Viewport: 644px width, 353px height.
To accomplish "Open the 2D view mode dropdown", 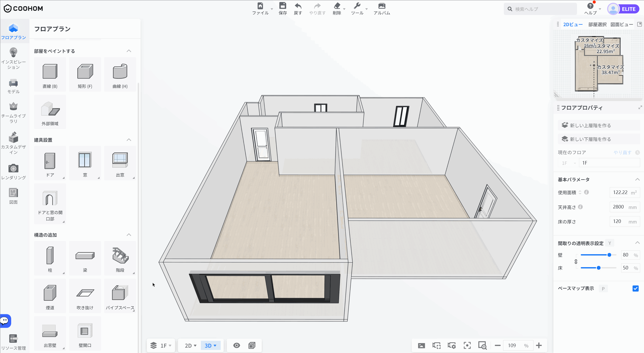I will coord(190,346).
